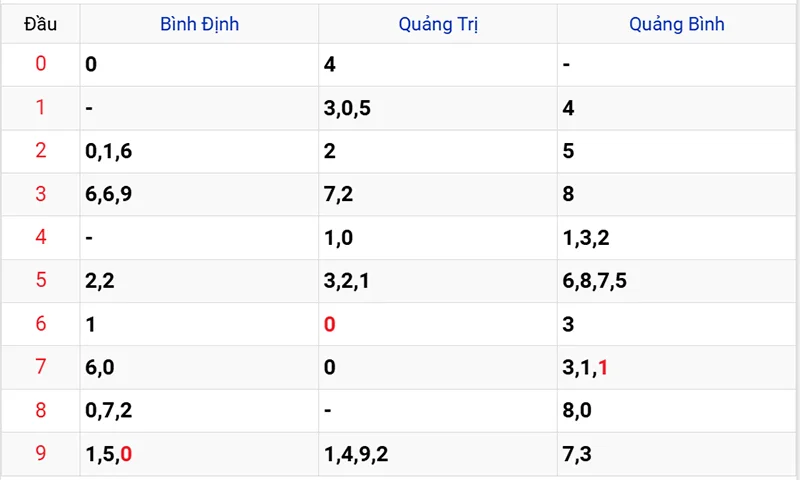Click the Quảng Bình cell showing 8,0
This screenshot has height=480, width=800.
pos(577,410)
